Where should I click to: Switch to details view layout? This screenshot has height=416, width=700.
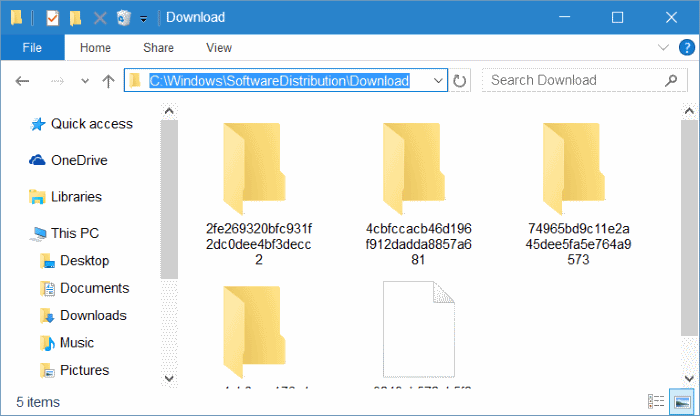[655, 402]
